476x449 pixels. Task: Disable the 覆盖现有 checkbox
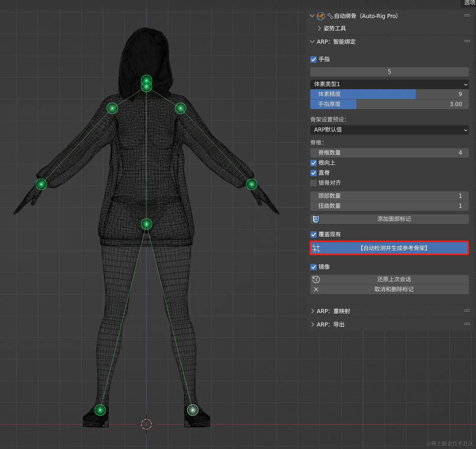tap(313, 235)
